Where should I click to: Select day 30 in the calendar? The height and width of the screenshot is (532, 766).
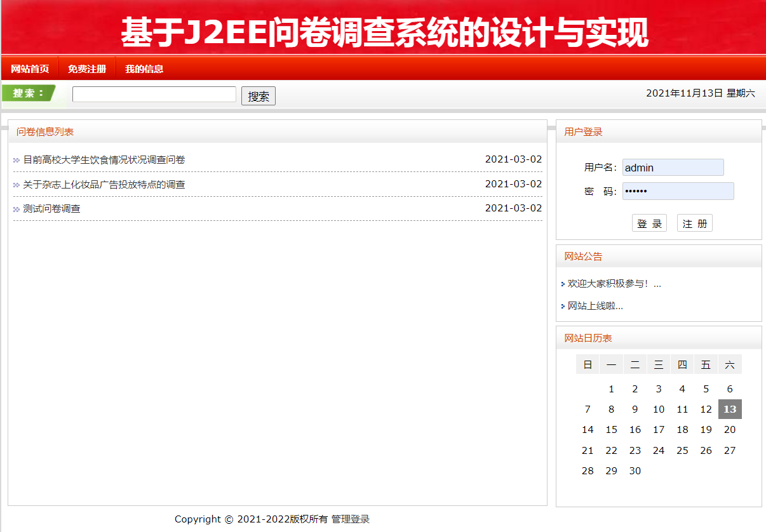point(635,471)
